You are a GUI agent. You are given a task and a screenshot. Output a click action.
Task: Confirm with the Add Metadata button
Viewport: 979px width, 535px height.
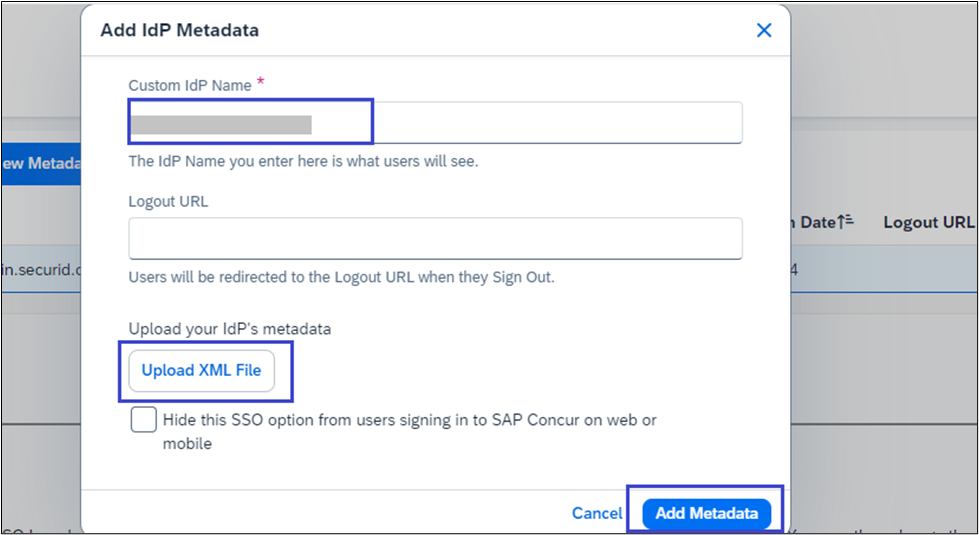click(706, 513)
